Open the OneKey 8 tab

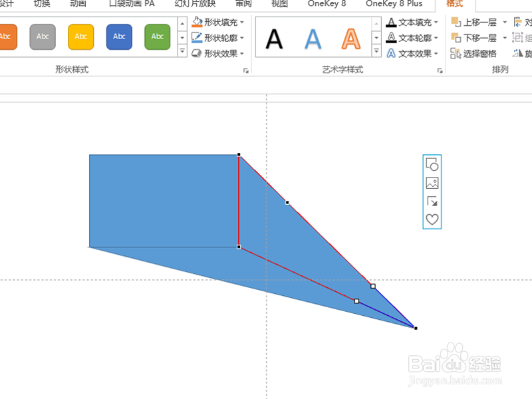[327, 4]
